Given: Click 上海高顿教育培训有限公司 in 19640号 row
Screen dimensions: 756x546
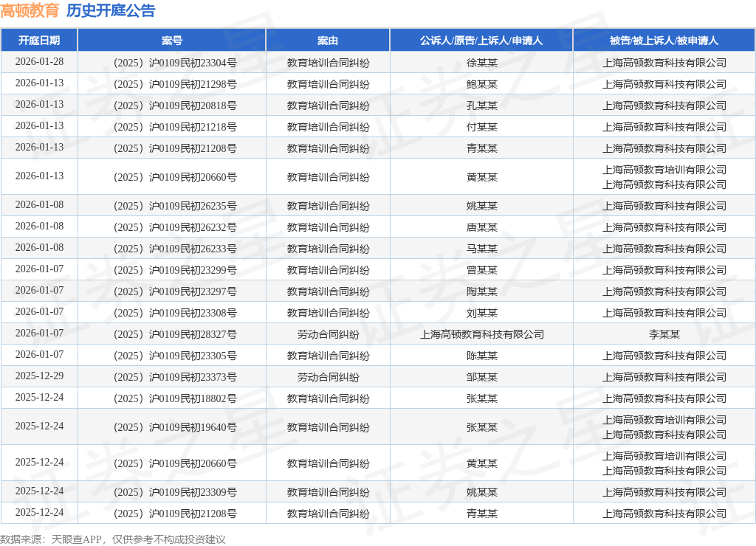Looking at the screenshot, I should tap(664, 421).
